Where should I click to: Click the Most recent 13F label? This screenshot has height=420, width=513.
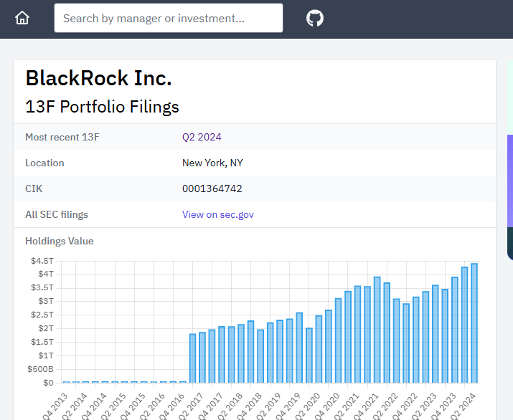(x=62, y=137)
